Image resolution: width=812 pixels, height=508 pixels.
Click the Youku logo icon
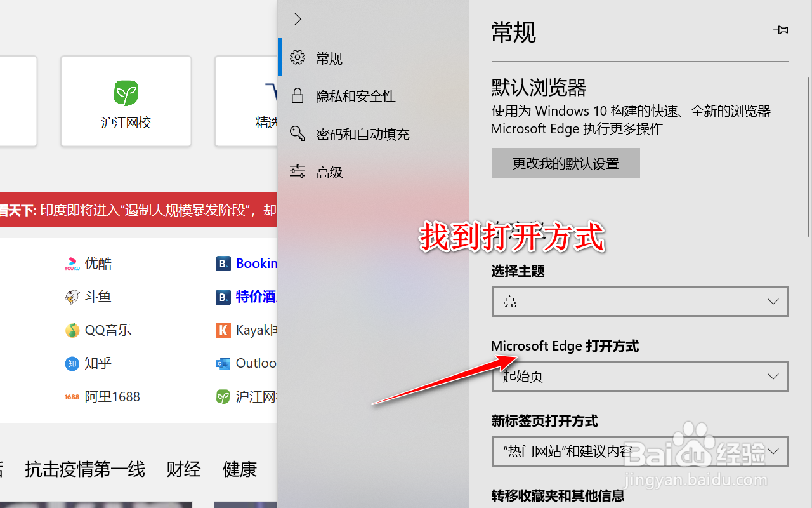click(x=72, y=263)
